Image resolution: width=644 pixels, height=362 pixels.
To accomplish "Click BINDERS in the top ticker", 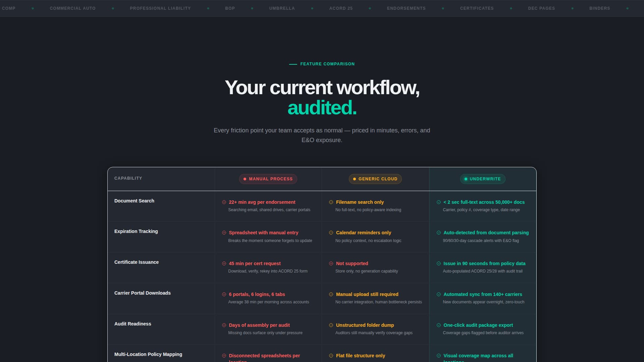I will 600,8.
